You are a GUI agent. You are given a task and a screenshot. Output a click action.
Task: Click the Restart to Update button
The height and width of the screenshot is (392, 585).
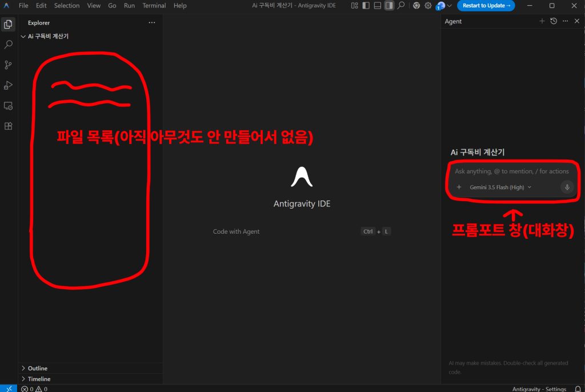(x=486, y=6)
